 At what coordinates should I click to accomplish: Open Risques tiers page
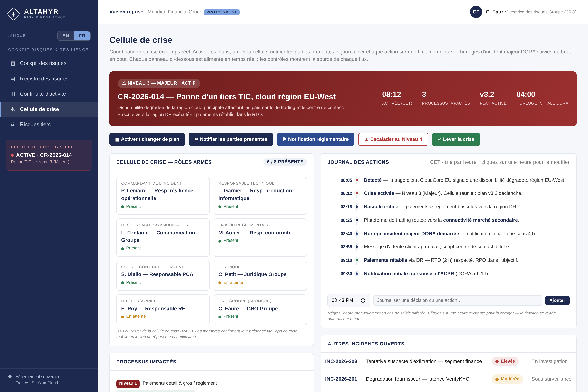click(49, 125)
